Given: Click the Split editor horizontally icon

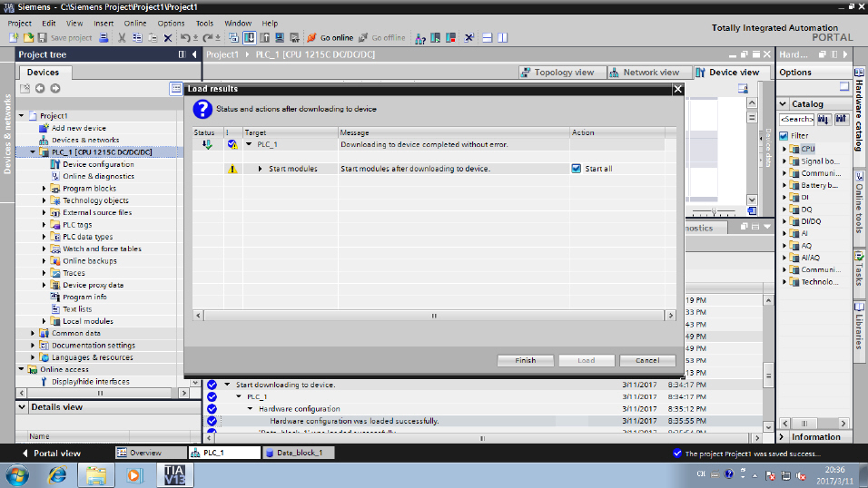Looking at the screenshot, I should [488, 37].
